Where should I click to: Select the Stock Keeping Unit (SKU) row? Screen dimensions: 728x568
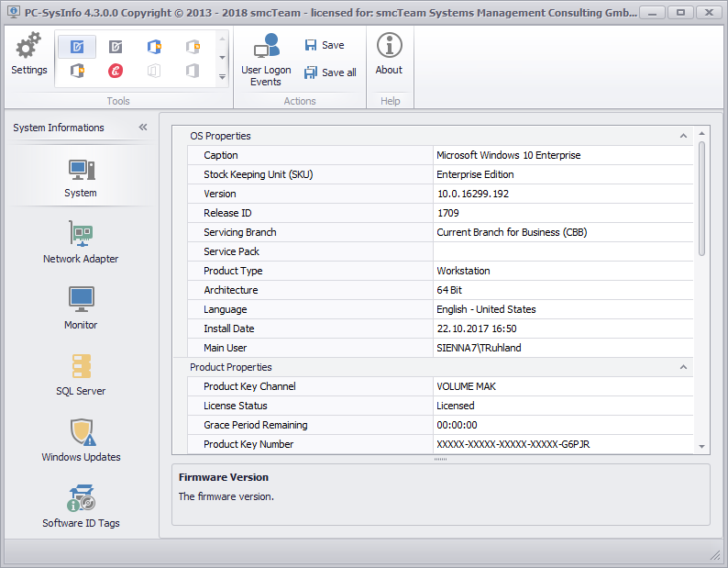(440, 174)
